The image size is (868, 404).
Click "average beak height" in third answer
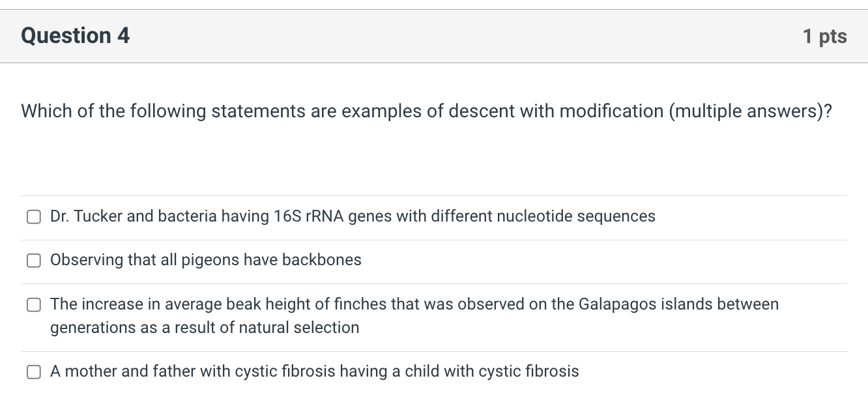[246, 304]
